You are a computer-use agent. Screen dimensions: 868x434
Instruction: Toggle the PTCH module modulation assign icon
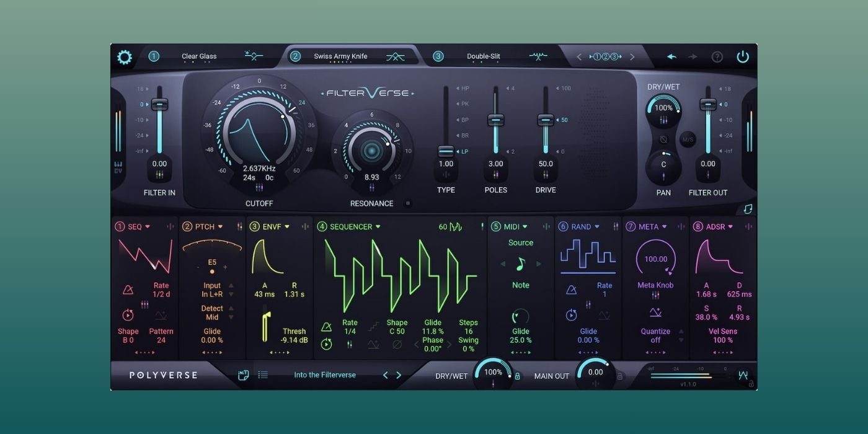click(x=239, y=227)
